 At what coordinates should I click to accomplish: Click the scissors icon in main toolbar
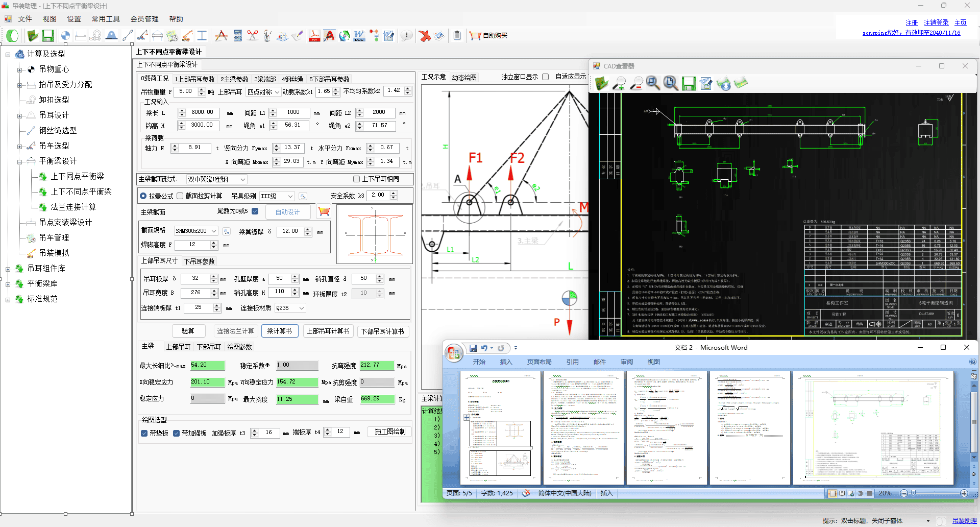[x=252, y=36]
